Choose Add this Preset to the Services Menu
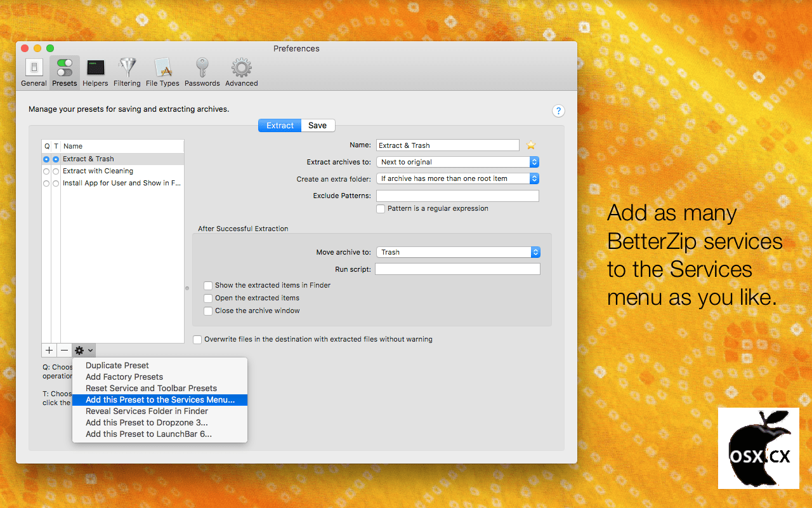812x508 pixels. (160, 400)
